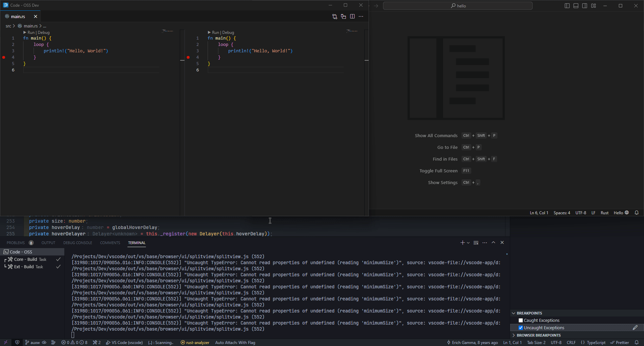Image resolution: width=644 pixels, height=346 pixels.
Task: Add a new terminal with the plus icon
Action: click(462, 242)
